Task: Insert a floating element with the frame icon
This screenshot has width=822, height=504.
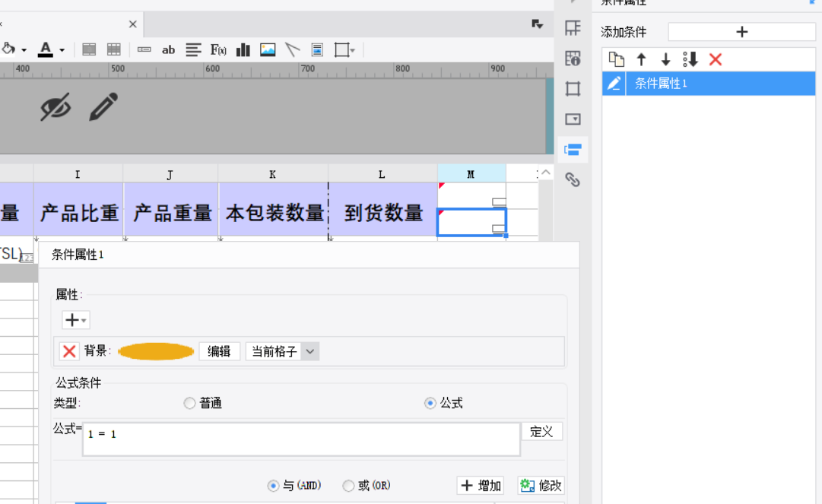Action: (341, 49)
